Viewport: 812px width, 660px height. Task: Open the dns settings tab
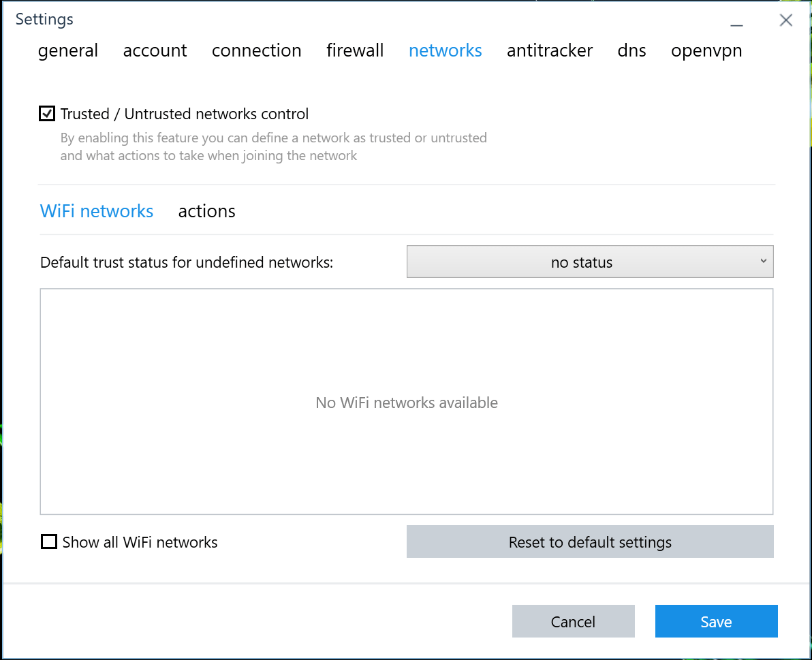click(631, 50)
